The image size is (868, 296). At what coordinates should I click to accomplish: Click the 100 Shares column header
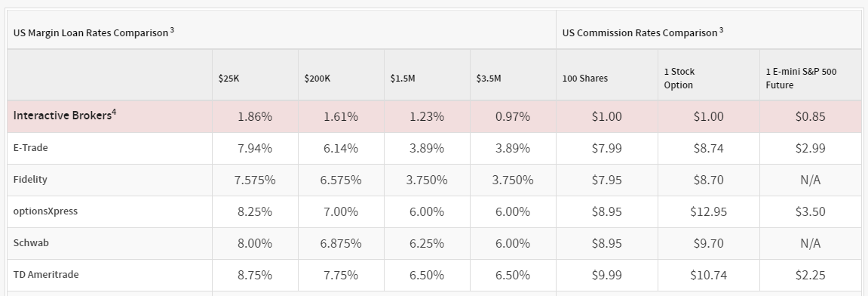[585, 79]
